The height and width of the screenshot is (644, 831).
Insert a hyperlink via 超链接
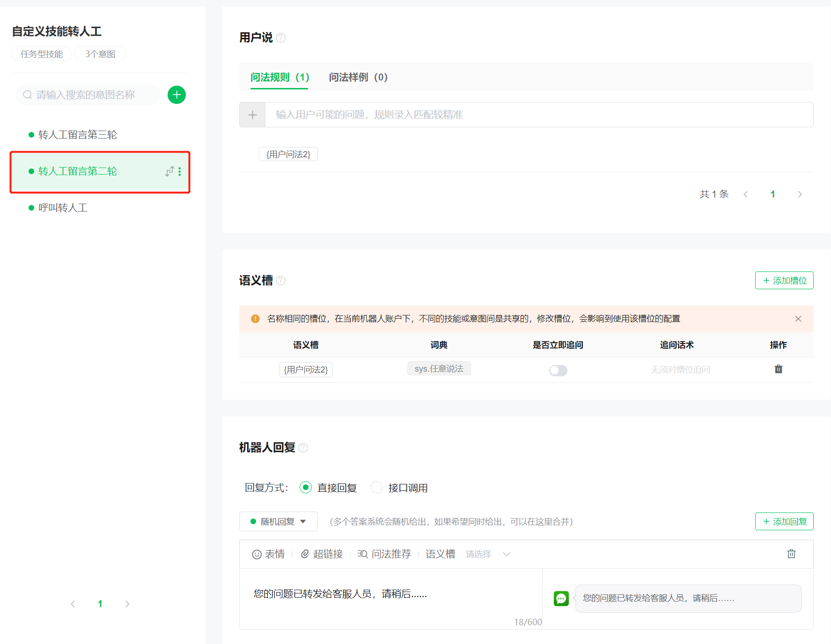tap(322, 554)
